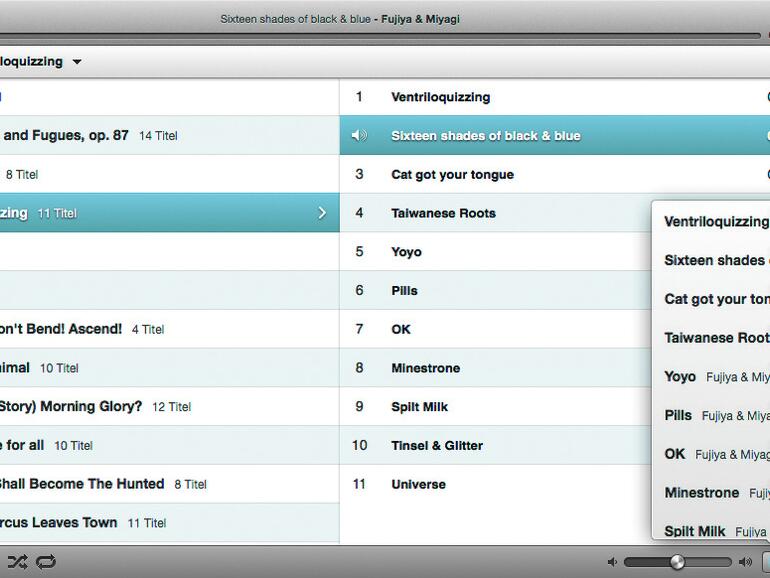The width and height of the screenshot is (770, 578).
Task: Select track 3 Cat got your tongue
Action: coord(554,174)
